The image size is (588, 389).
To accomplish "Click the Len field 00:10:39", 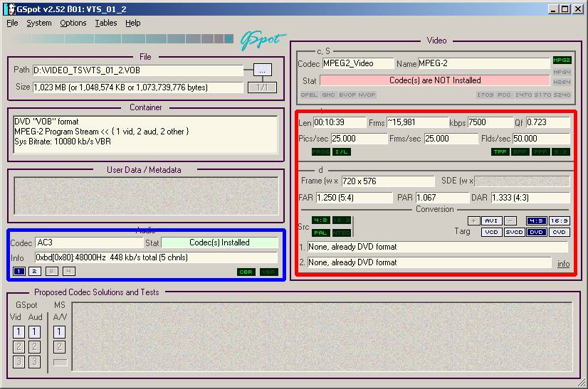I will [340, 122].
